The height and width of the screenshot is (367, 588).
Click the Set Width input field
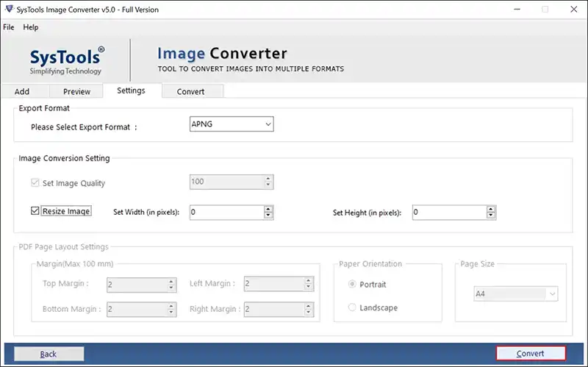point(227,213)
